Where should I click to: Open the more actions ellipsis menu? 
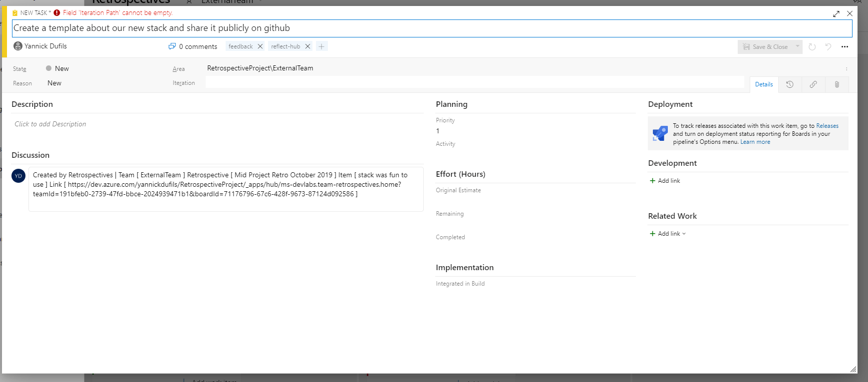(845, 46)
